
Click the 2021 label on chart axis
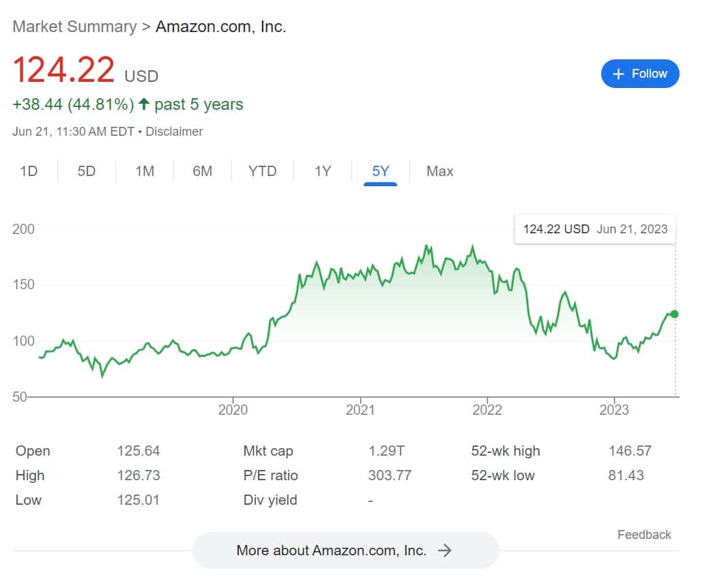360,409
